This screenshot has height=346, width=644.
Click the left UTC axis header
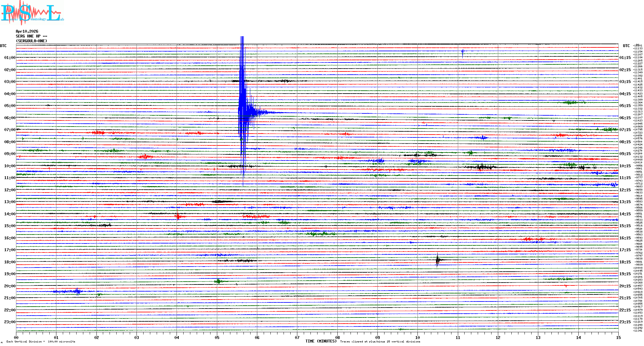[3, 46]
